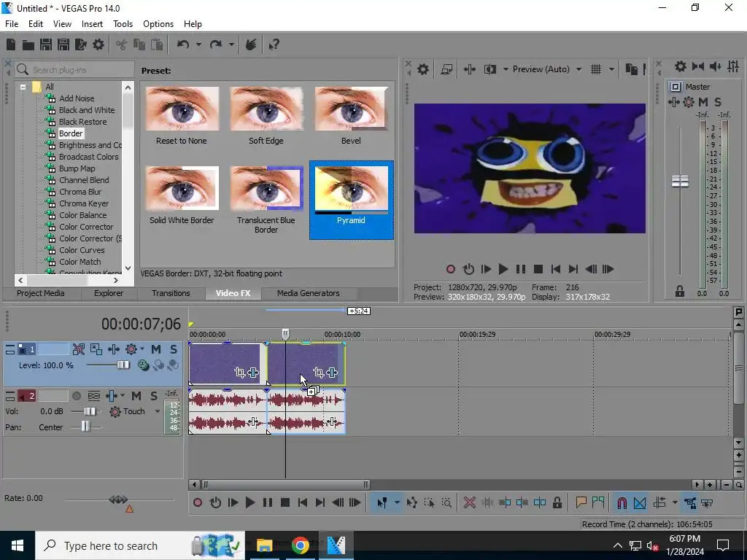747x560 pixels.
Task: Switch to the Project Media tab
Action: (x=41, y=293)
